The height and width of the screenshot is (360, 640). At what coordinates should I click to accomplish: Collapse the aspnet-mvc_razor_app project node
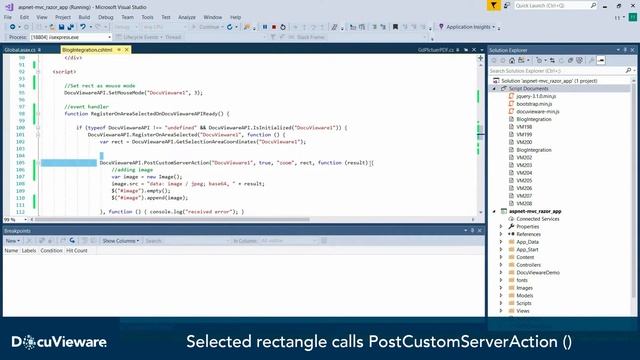494,211
